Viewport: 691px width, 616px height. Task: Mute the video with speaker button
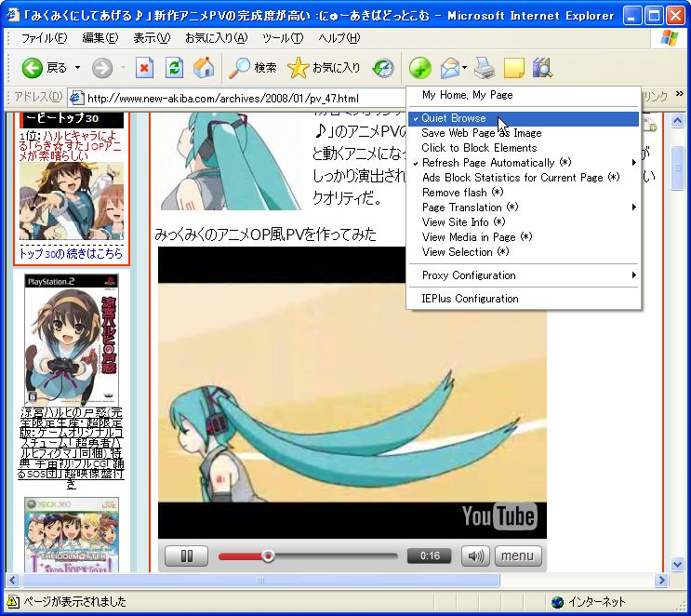(475, 556)
